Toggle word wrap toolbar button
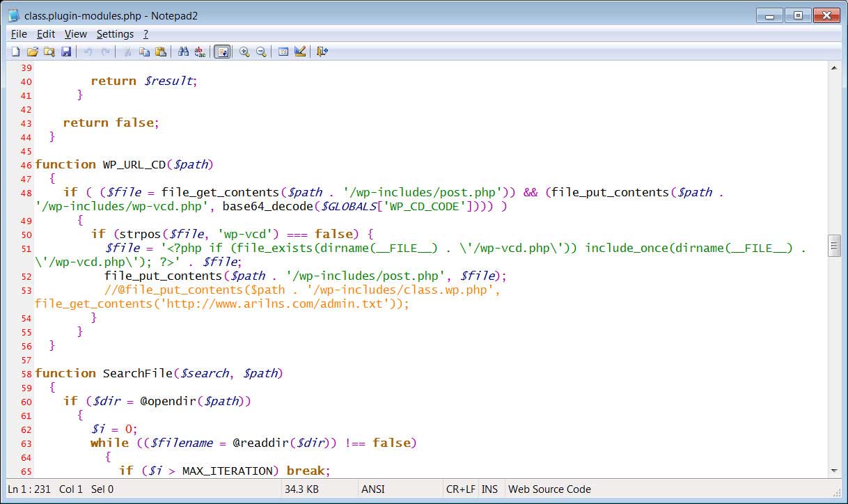The image size is (848, 504). [222, 52]
